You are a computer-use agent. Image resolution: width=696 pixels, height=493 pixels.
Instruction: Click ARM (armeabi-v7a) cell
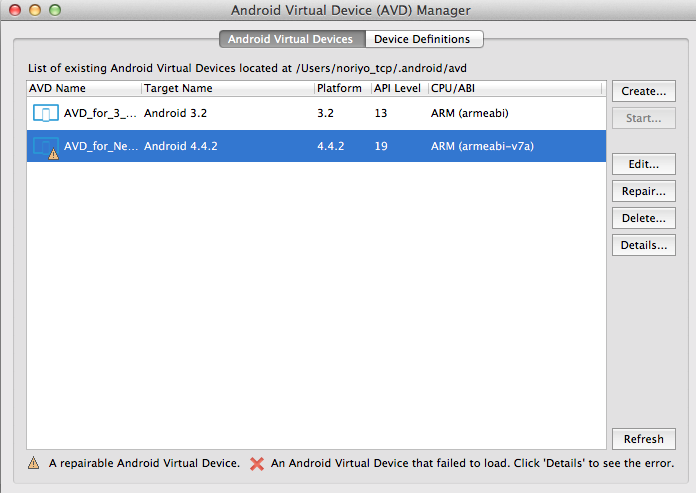click(x=482, y=146)
